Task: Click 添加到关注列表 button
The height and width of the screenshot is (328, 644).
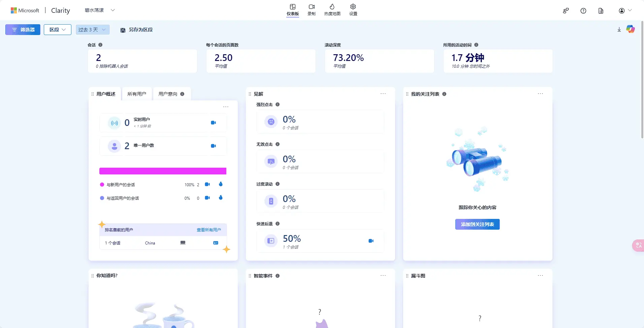Action: pos(477,224)
